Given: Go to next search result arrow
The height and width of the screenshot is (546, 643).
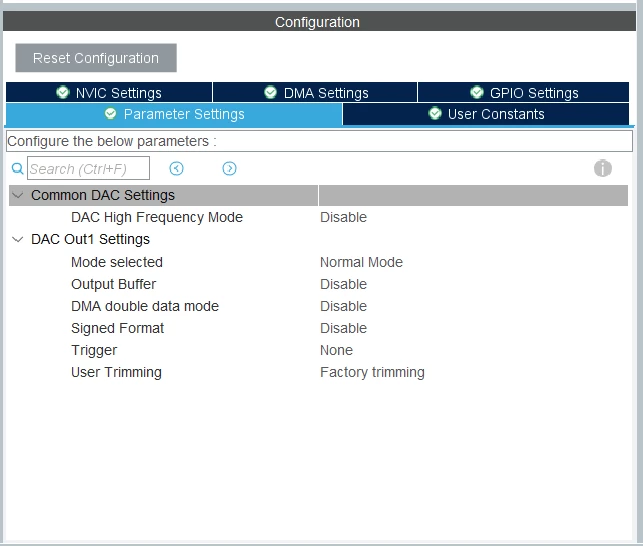Looking at the screenshot, I should [229, 168].
